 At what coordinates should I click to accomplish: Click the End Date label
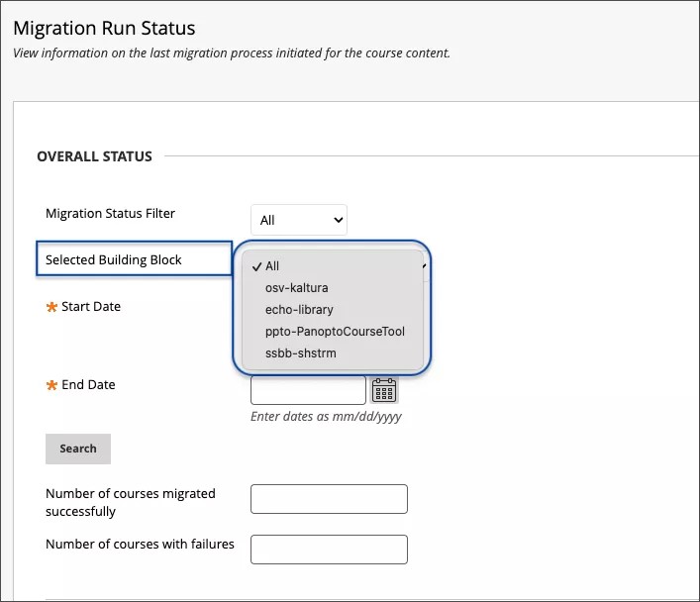click(88, 384)
